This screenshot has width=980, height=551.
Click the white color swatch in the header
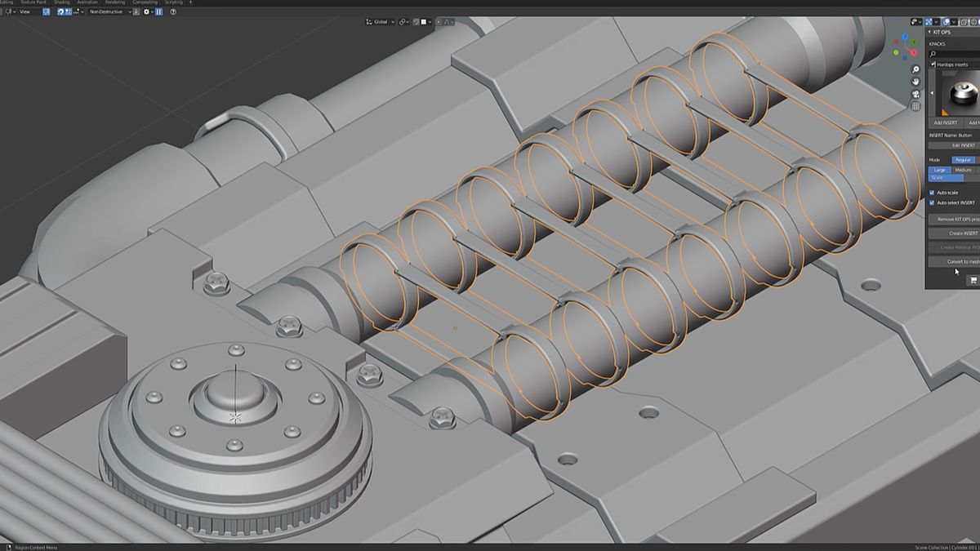(x=423, y=22)
